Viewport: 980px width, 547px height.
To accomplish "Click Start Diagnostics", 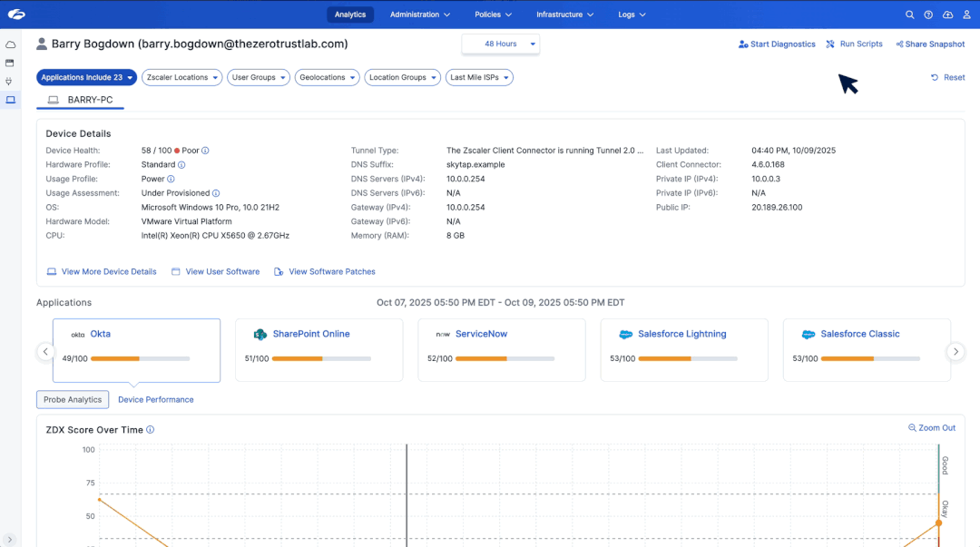I will [777, 44].
